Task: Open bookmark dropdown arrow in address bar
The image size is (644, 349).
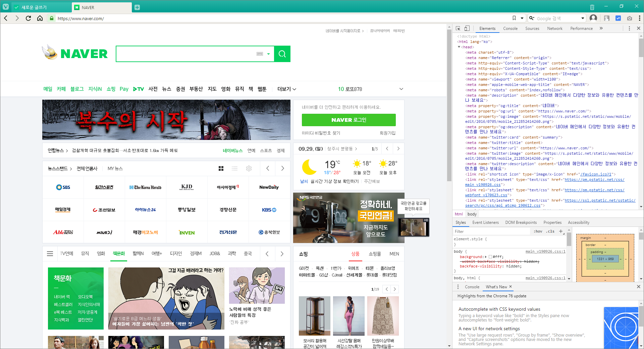Action: pos(522,18)
